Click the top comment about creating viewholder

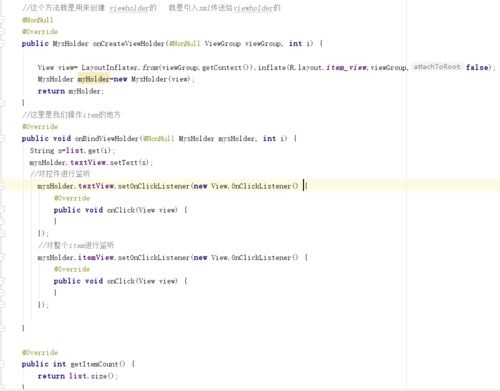[x=151, y=8]
